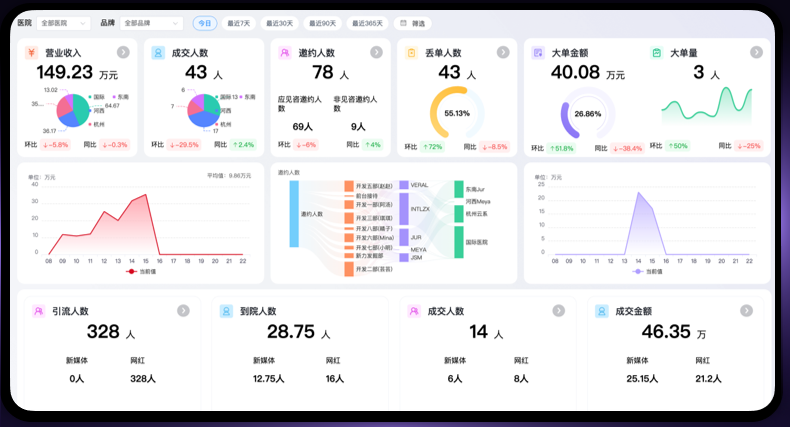790x427 pixels.
Task: Click arrow icon on 丢单人数 card
Action: pyautogui.click(x=503, y=52)
